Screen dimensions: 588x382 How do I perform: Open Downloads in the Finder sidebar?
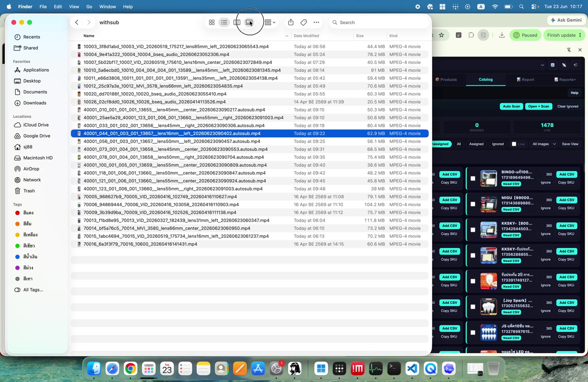34,103
